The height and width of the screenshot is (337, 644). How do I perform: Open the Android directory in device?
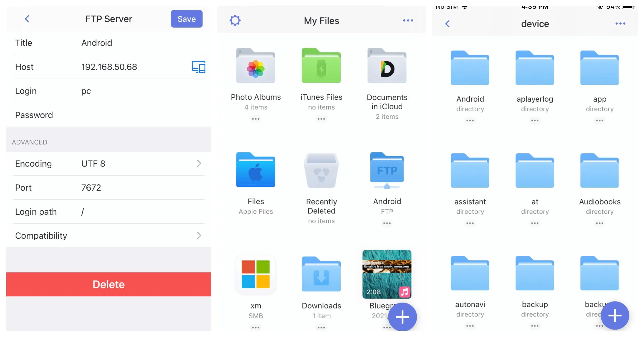tap(470, 67)
